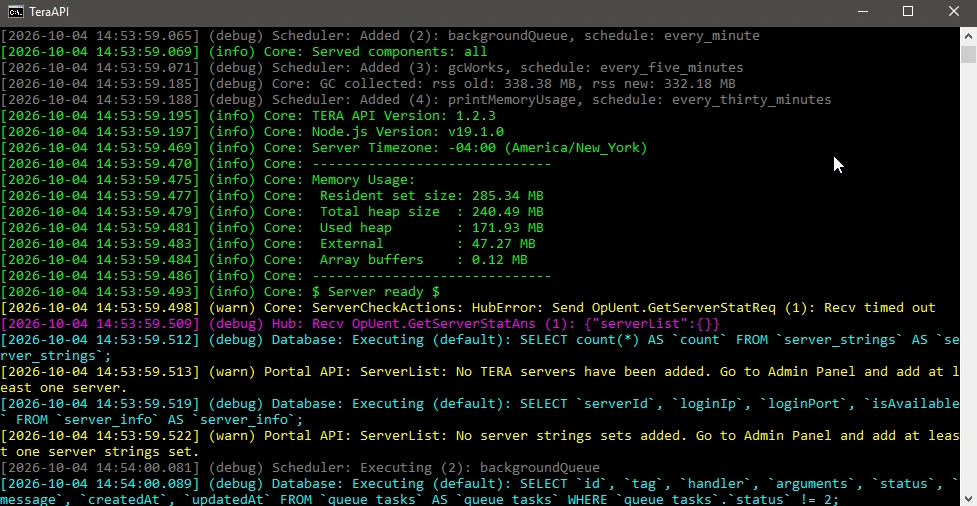Click the HubError 'Recv timed out' warning
The image size is (977, 506).
[x=468, y=308]
